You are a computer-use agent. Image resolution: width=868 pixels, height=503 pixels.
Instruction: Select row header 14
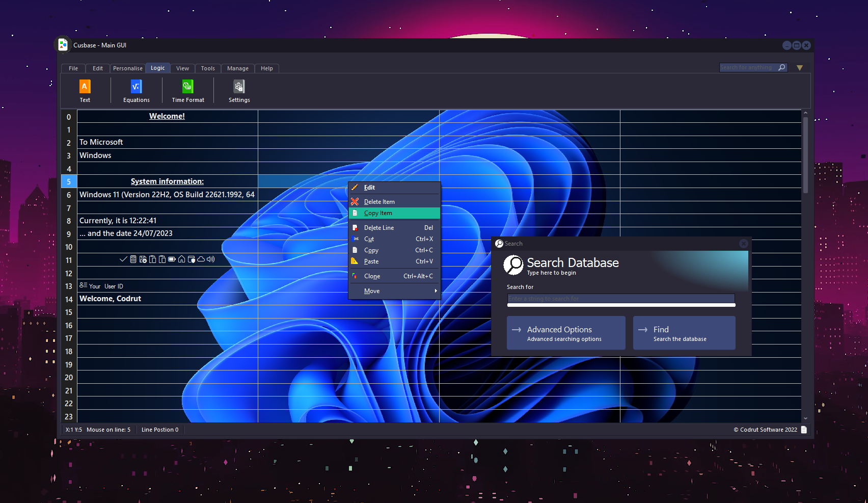point(69,299)
